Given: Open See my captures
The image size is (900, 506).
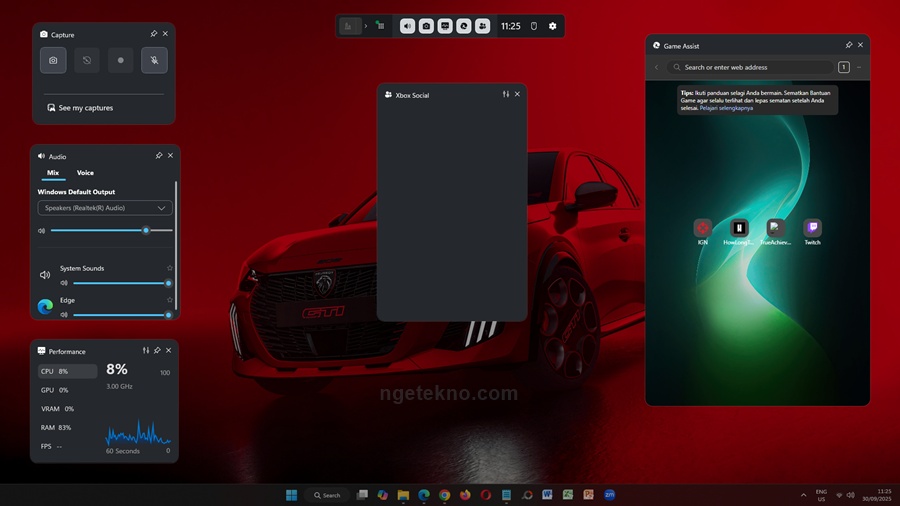Looking at the screenshot, I should click(x=85, y=108).
